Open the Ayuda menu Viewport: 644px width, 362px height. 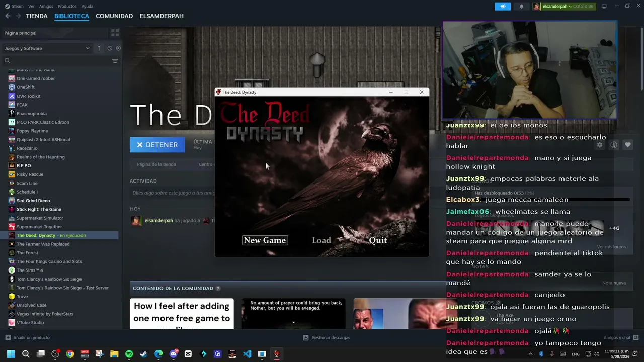(x=87, y=6)
